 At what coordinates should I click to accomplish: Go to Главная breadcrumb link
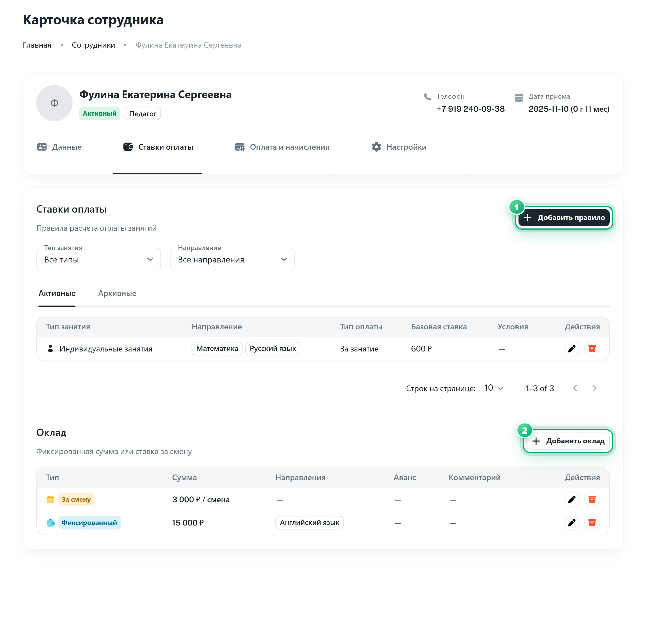[x=37, y=45]
